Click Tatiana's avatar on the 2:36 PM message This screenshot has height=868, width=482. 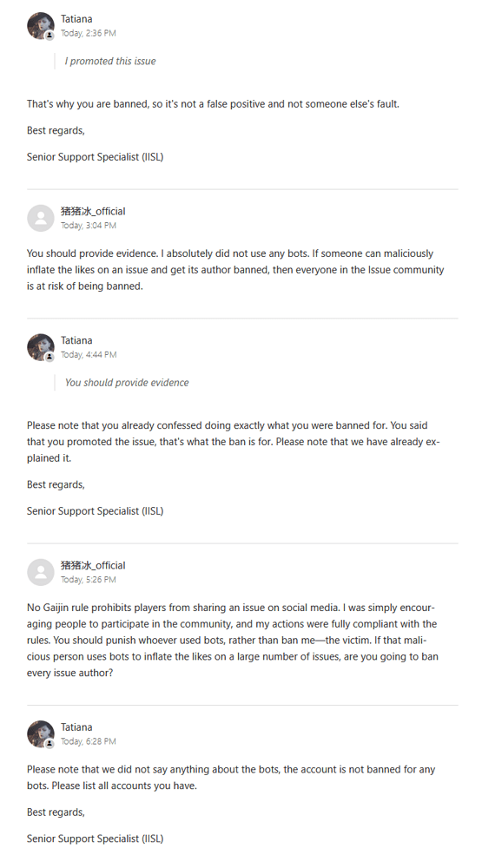(x=41, y=26)
